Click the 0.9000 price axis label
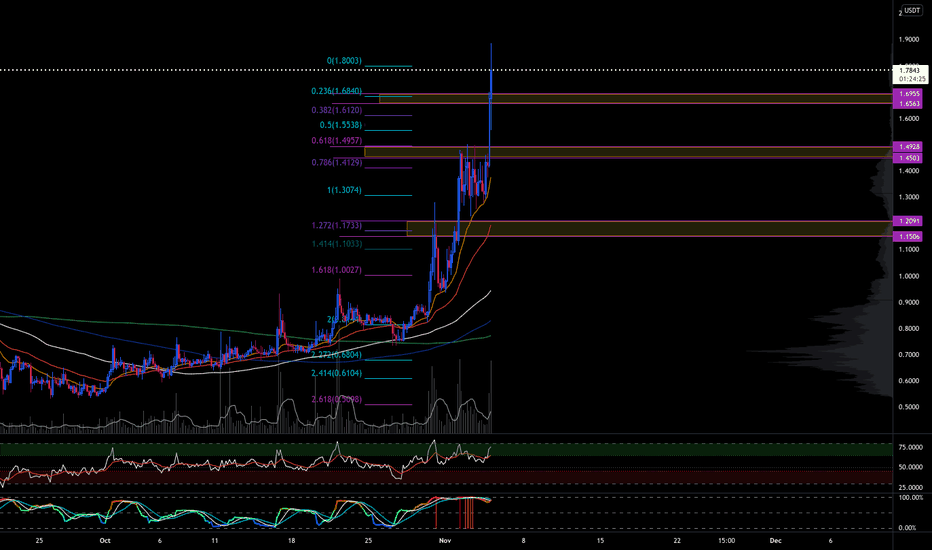932x550 pixels. [x=909, y=302]
